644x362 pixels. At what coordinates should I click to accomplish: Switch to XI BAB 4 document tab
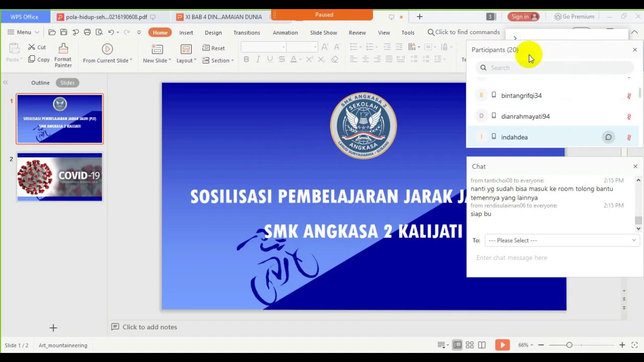(x=219, y=17)
